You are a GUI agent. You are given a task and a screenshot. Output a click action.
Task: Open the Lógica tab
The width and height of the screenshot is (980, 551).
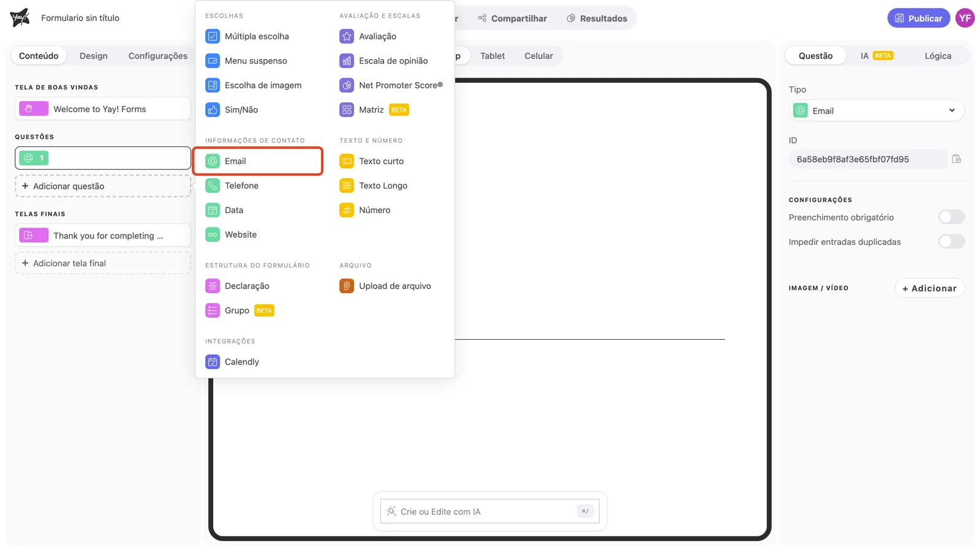938,56
